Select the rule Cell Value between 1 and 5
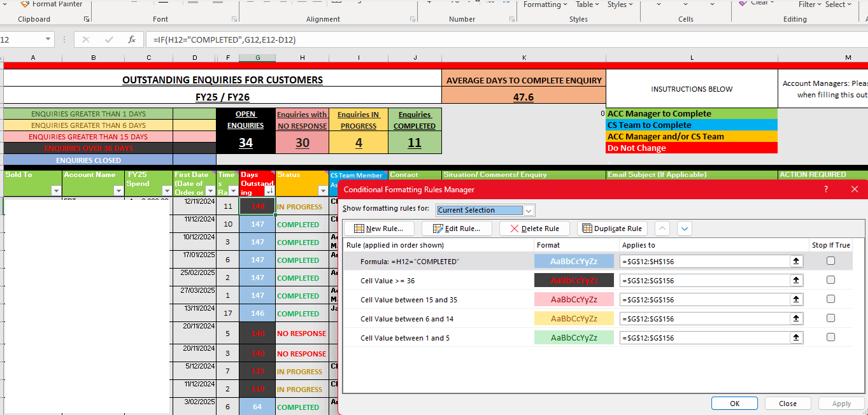 click(405, 337)
